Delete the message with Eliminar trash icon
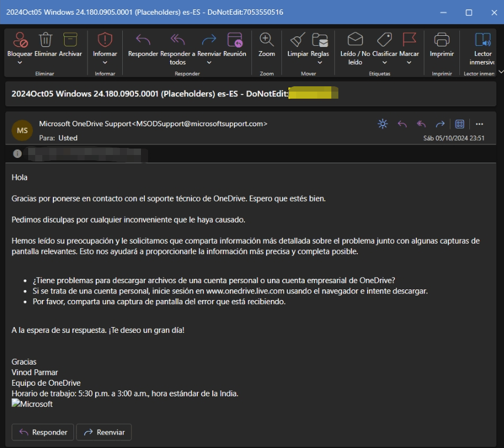The width and height of the screenshot is (504, 448). (x=46, y=40)
